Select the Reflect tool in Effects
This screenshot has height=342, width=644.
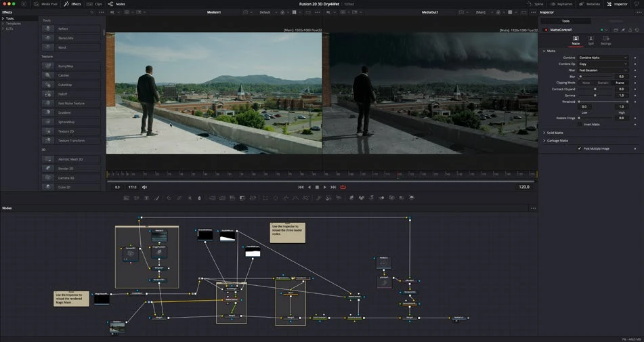coord(71,28)
